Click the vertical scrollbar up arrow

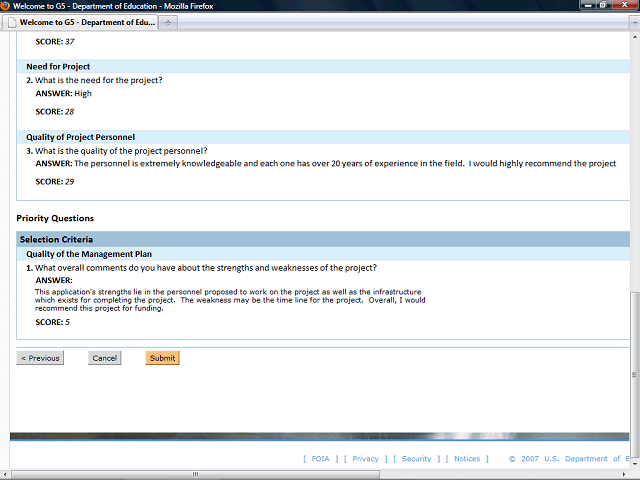[x=635, y=37]
